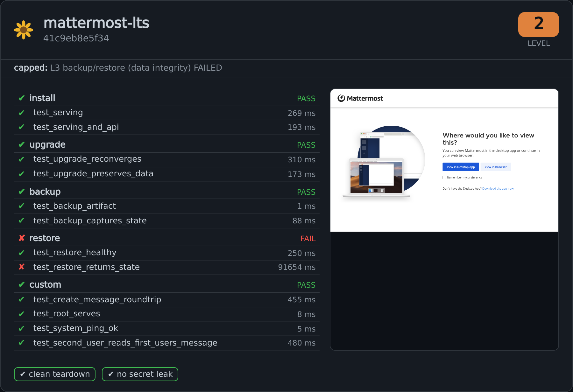This screenshot has height=392, width=573.
Task: Collapse the backup test group
Action: (167, 192)
